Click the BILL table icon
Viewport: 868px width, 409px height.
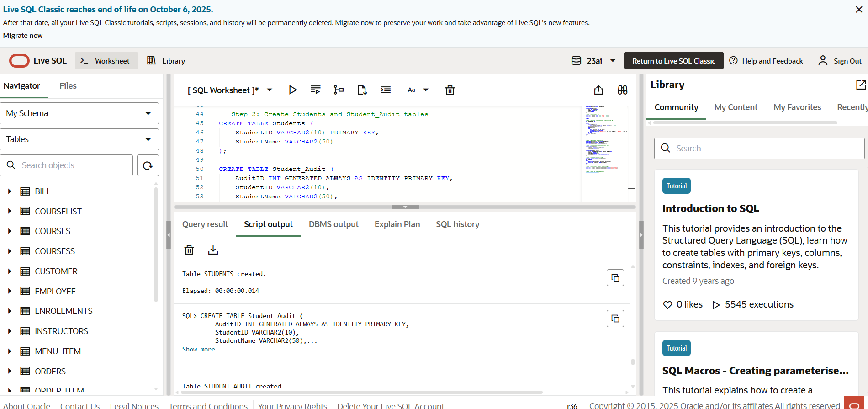tap(25, 191)
